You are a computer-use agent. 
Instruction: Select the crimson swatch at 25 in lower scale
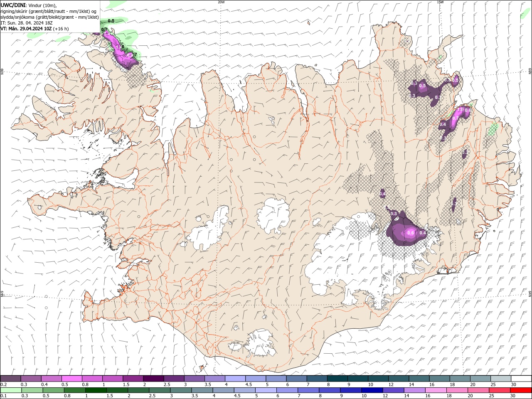click(x=500, y=390)
